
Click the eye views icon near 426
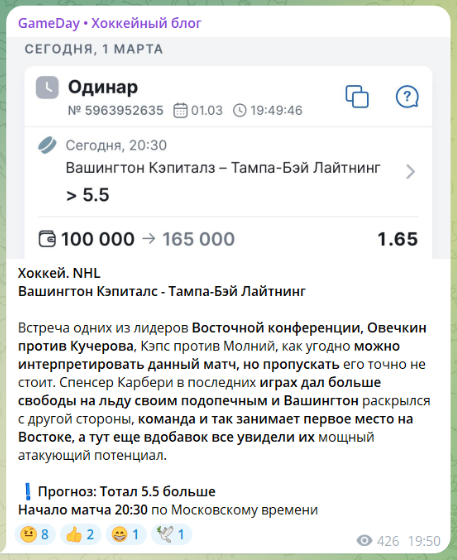[x=365, y=540]
